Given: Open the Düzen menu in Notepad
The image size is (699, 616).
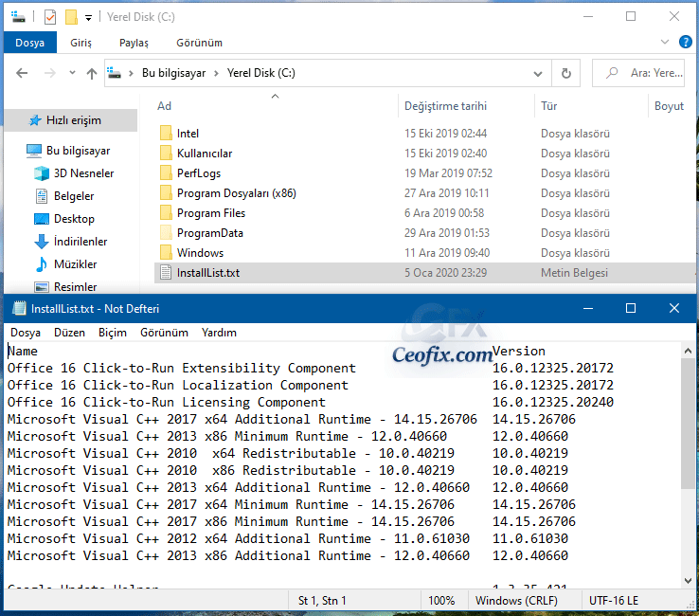Looking at the screenshot, I should (x=69, y=333).
